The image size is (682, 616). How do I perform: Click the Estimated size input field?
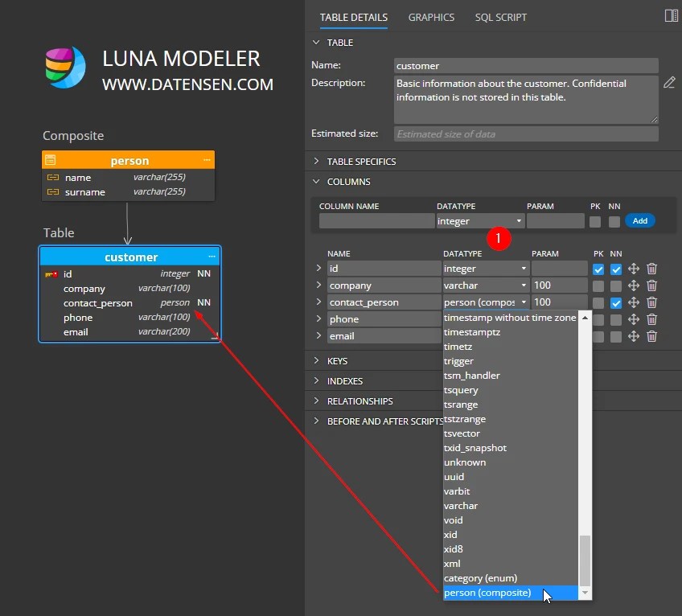526,133
